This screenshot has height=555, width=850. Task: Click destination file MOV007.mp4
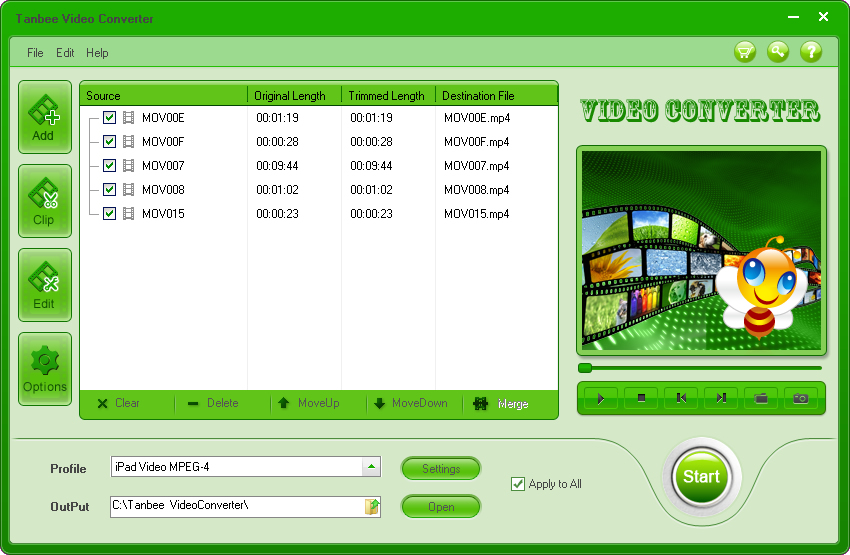pos(476,165)
